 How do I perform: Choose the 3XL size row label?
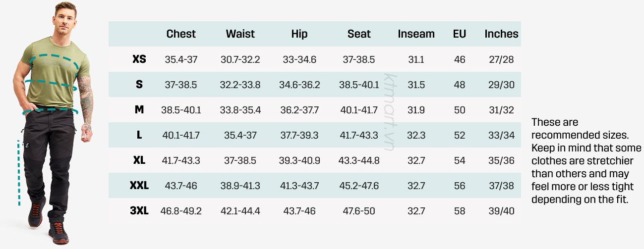tap(139, 211)
